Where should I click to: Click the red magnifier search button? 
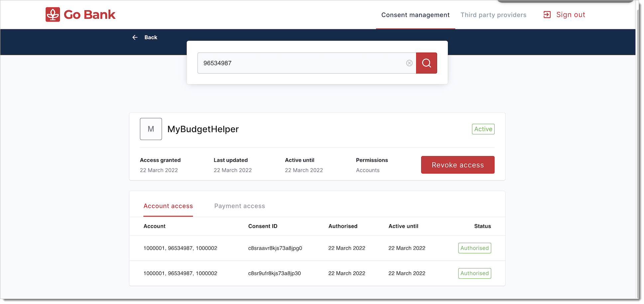[427, 63]
